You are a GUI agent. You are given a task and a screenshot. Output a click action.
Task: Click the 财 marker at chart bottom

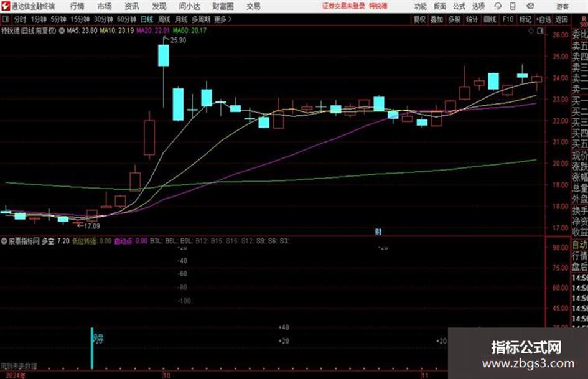[378, 232]
